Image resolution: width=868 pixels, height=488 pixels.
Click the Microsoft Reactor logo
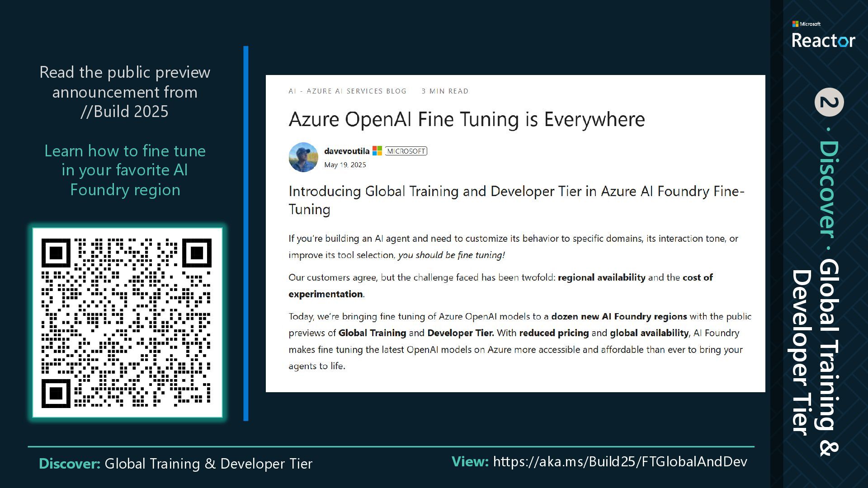tap(823, 34)
